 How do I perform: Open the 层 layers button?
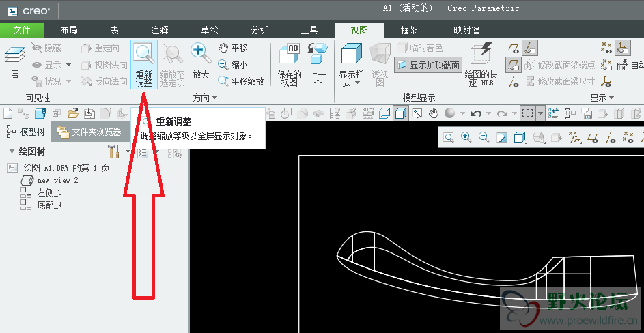[15, 62]
